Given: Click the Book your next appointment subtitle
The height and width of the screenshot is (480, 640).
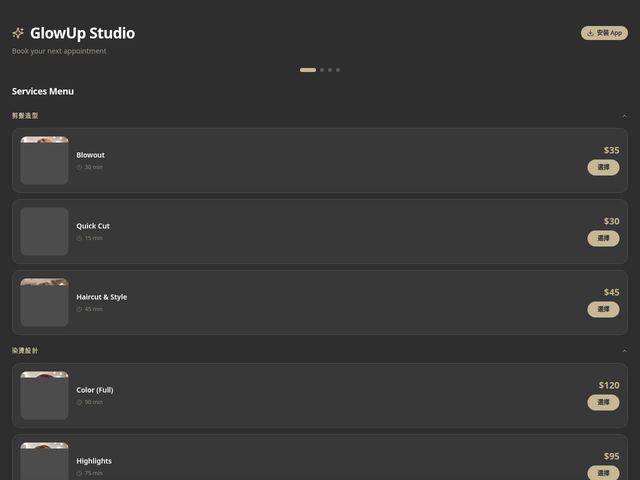Looking at the screenshot, I should point(59,51).
